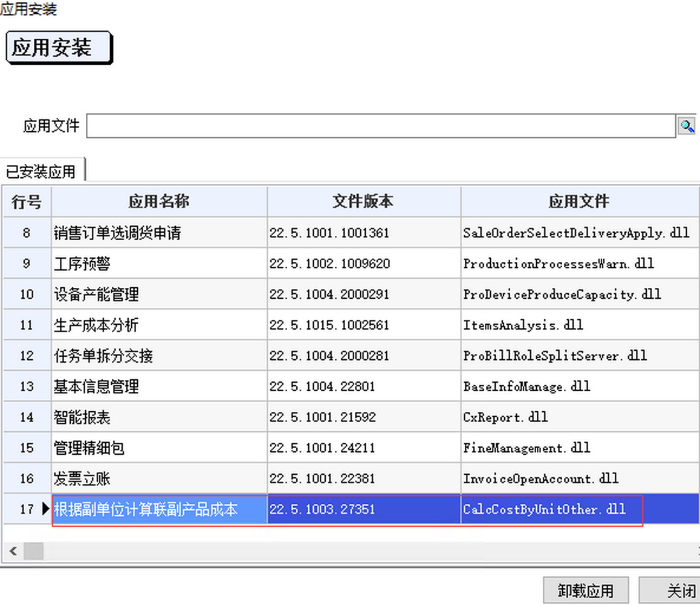Click the 行号 column header

point(27,201)
